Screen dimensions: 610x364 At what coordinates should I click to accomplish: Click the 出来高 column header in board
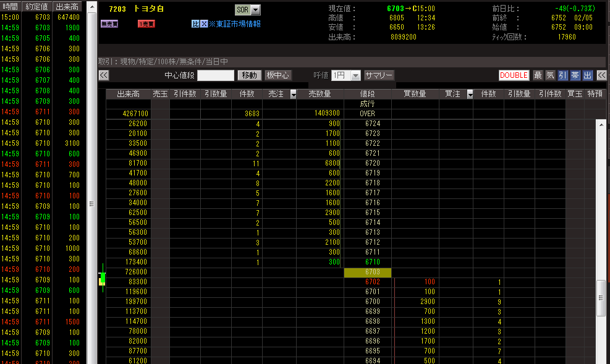[128, 94]
